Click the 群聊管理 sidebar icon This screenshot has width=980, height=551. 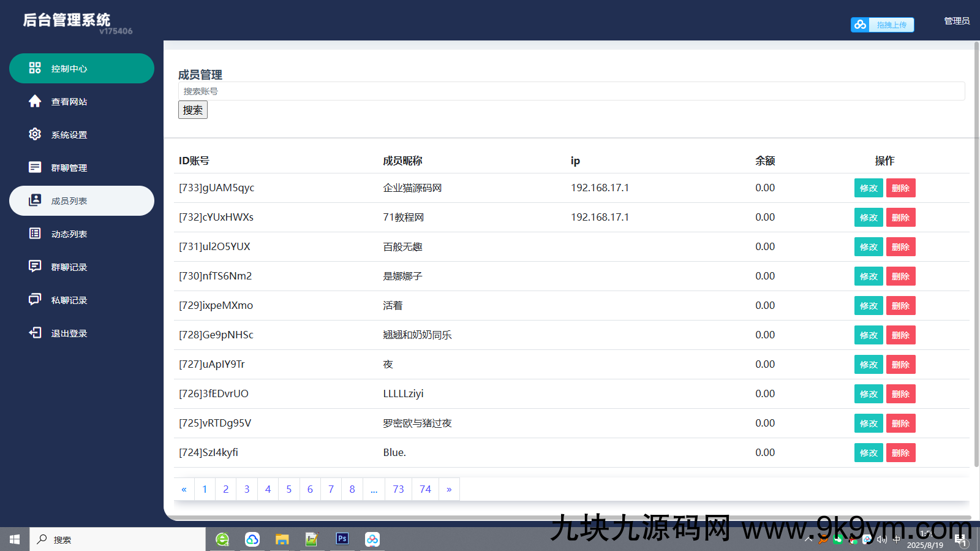(x=35, y=167)
